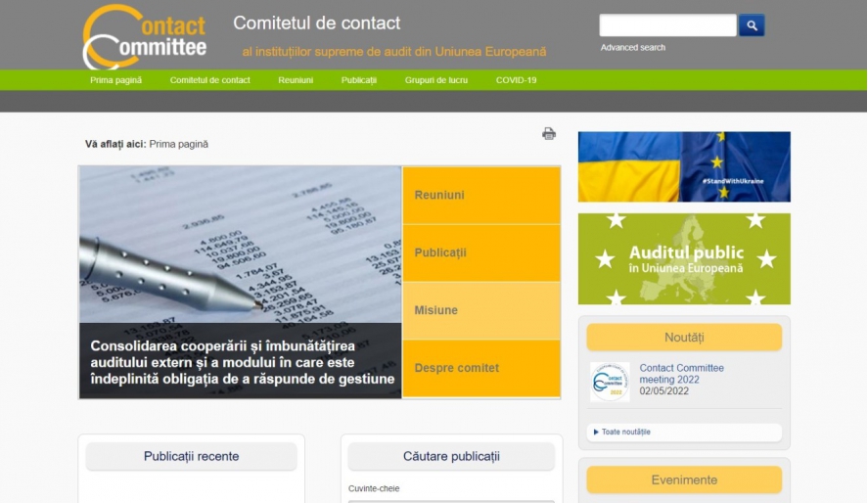Viewport: 868px width, 503px height.
Task: Select the orange Reuniuni tile
Action: [x=481, y=196]
